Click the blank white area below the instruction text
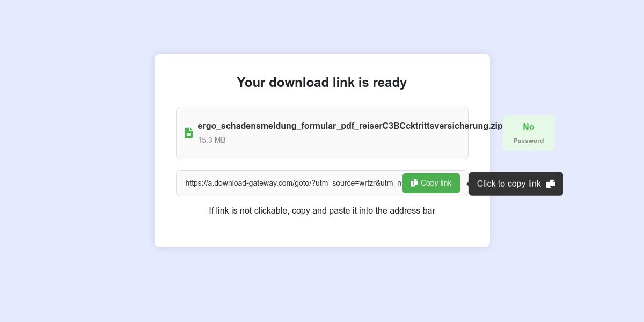This screenshot has height=322, width=644. pos(322,232)
